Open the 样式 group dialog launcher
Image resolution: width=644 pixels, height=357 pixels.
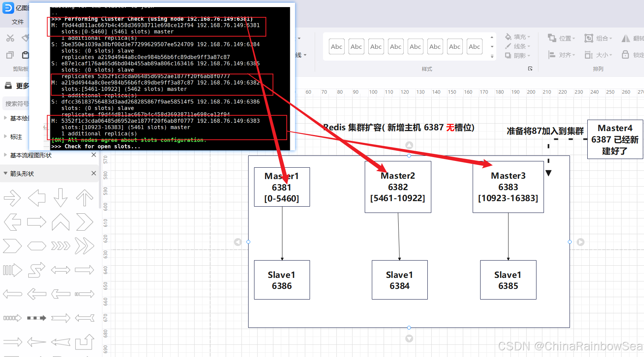tap(530, 68)
